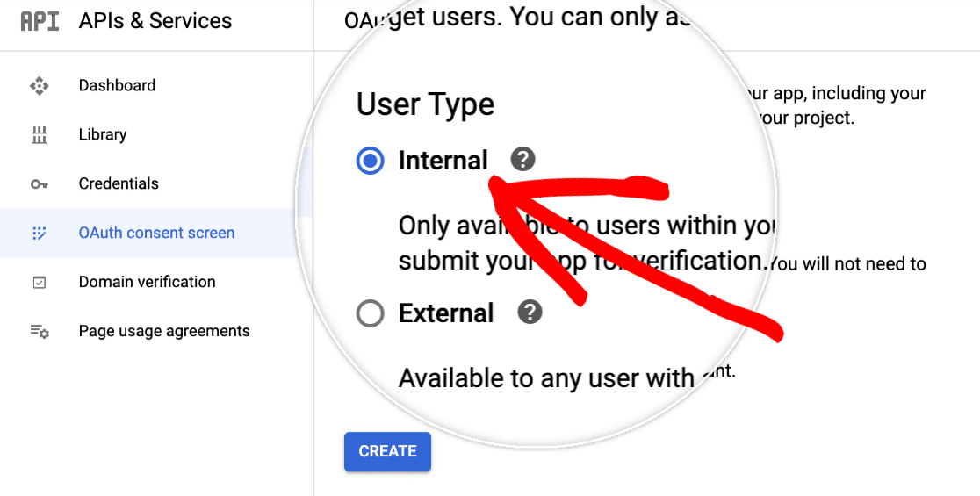
Task: Click the Page usage agreements settings icon
Action: click(40, 332)
